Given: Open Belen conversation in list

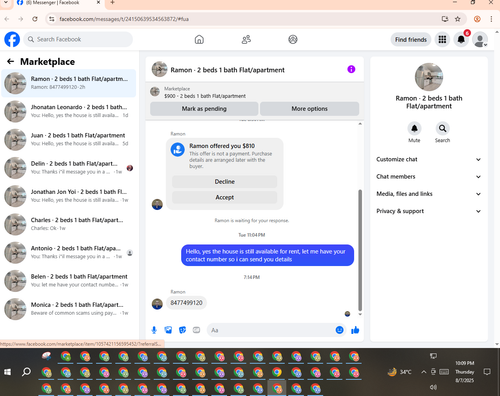Looking at the screenshot, I should point(69,281).
